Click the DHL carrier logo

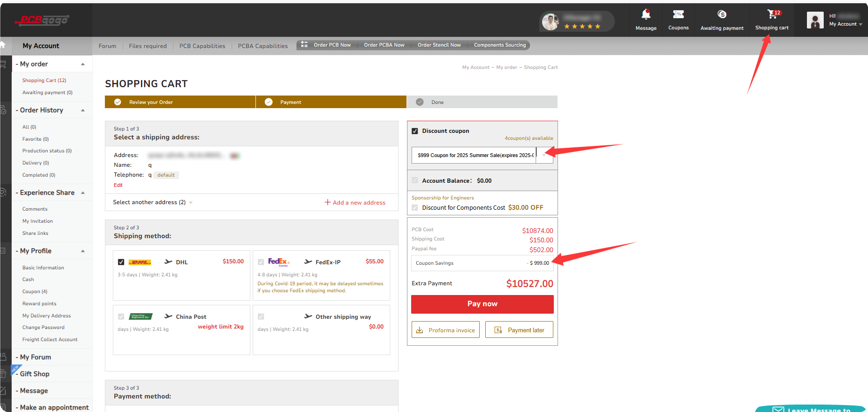(x=139, y=262)
